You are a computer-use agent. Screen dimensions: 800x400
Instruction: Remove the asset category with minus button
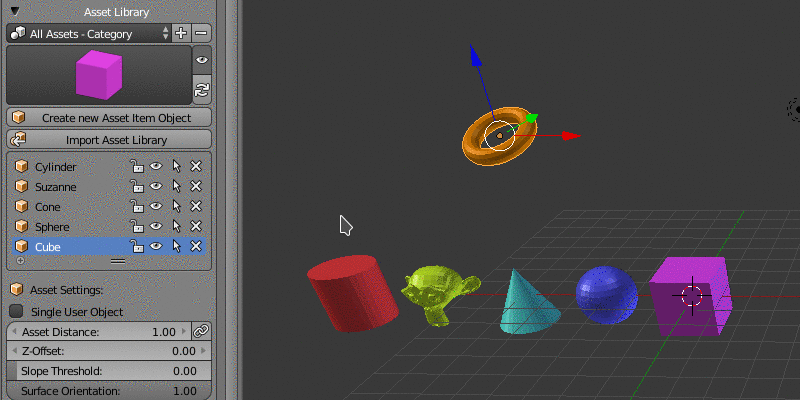(201, 34)
